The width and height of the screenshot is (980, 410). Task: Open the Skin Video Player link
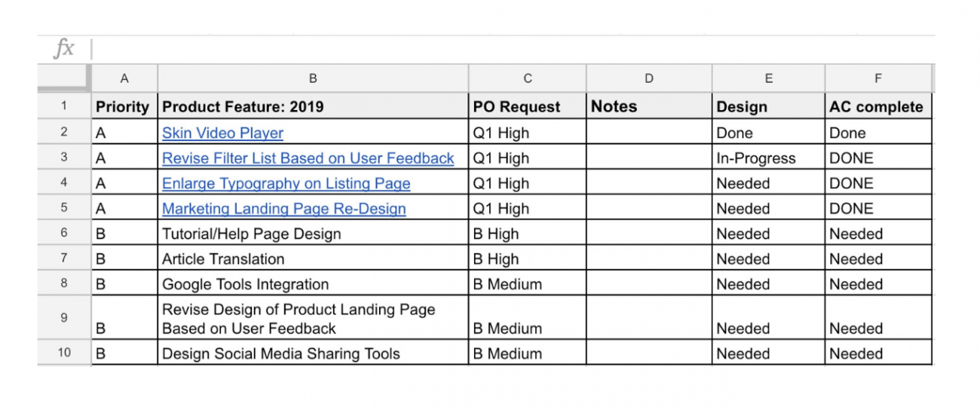click(222, 133)
